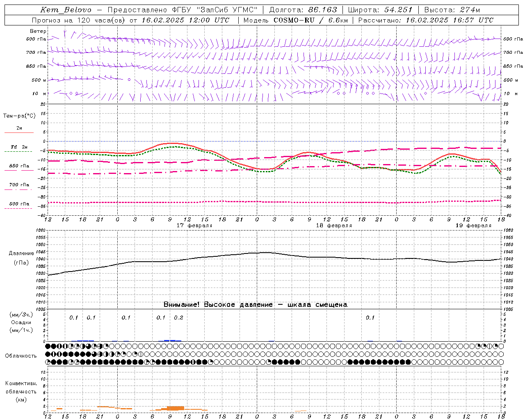Click the forecast start time 16.02.2025 12:00 UTC
This screenshot has width=525, height=420.
pos(185,20)
